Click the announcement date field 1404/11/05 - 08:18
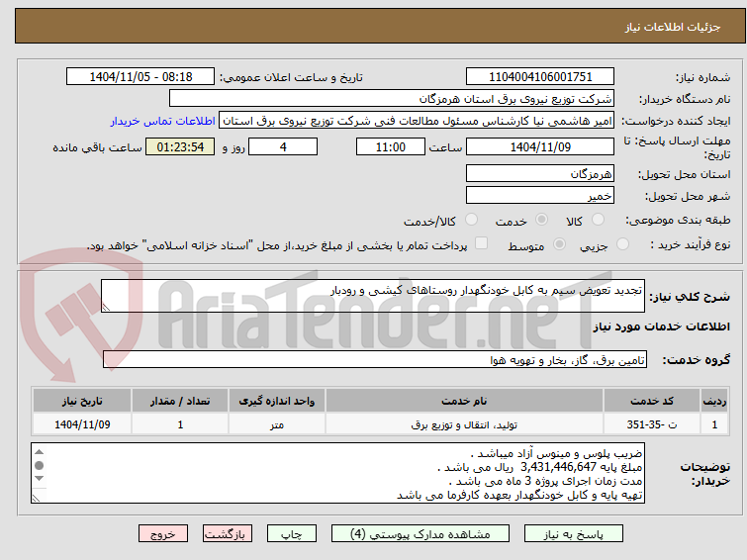Image resolution: width=747 pixels, height=560 pixels. (140, 77)
